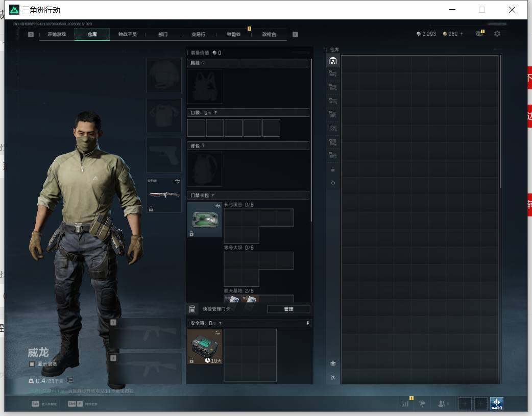Select the melee knife slot
The height and width of the screenshot is (416, 532).
[164, 195]
